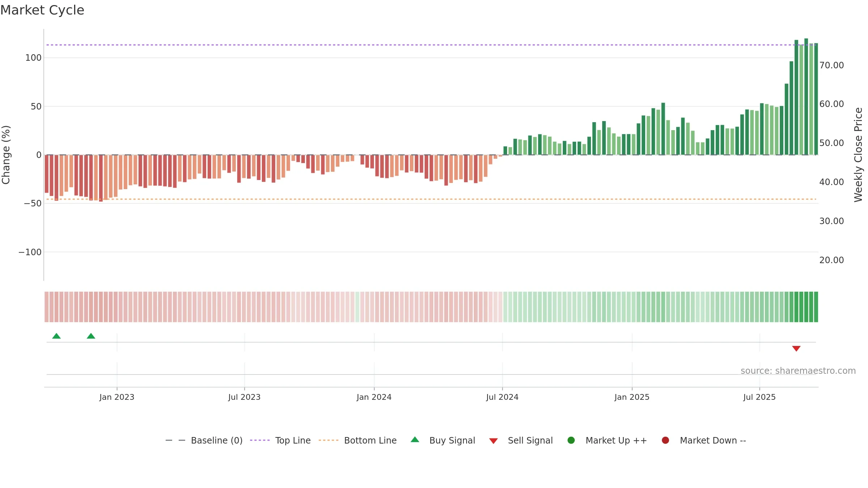Click the Market Down -- legend label
The width and height of the screenshot is (868, 488).
(713, 440)
